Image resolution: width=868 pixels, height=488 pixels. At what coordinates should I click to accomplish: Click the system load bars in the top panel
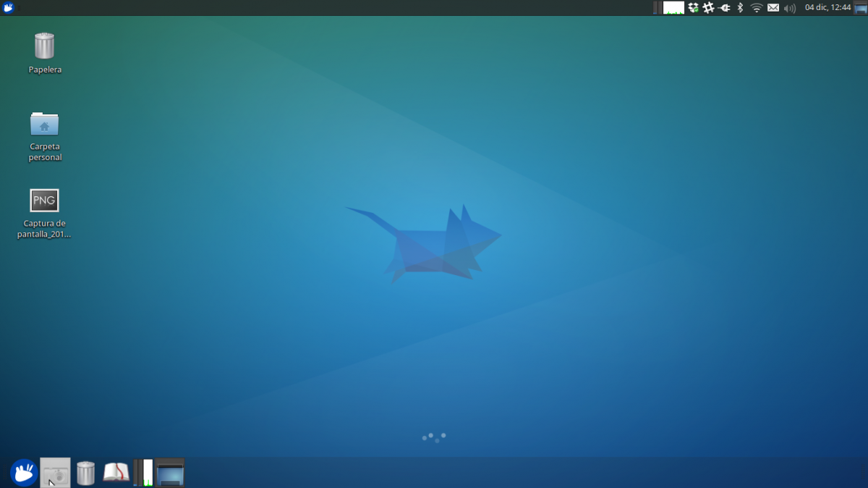point(657,8)
